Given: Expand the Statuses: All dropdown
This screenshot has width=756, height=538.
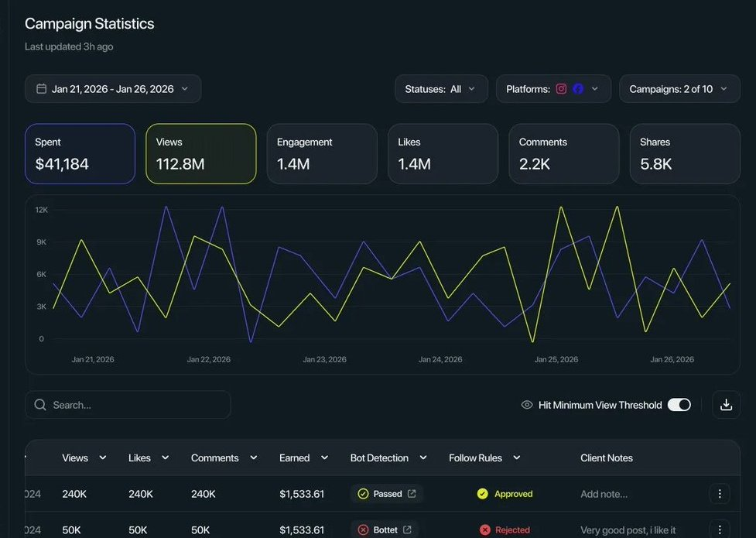Looking at the screenshot, I should tap(441, 89).
